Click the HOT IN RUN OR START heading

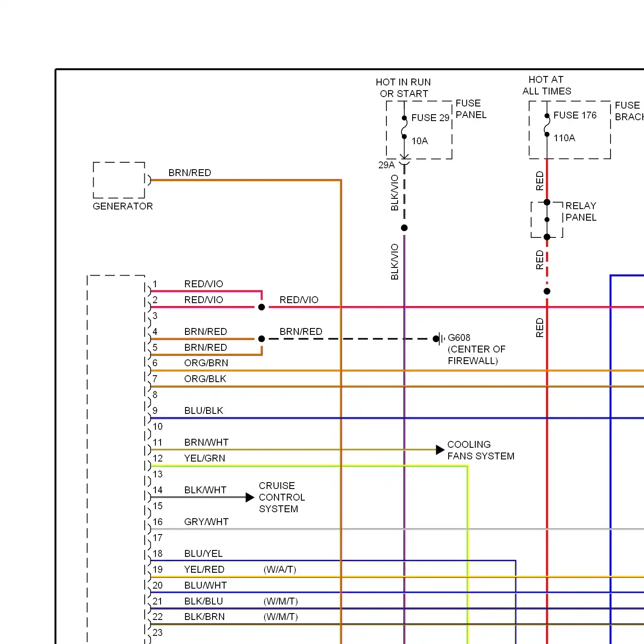pyautogui.click(x=403, y=88)
